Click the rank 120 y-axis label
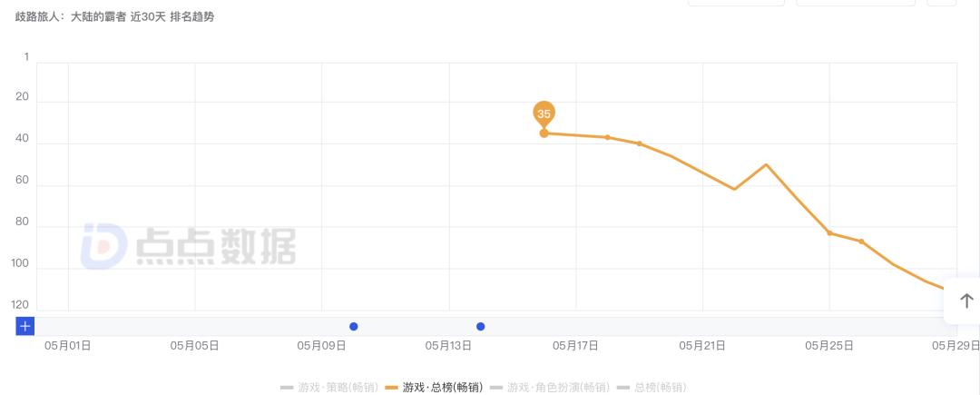Image resolution: width=980 pixels, height=395 pixels. pyautogui.click(x=20, y=305)
